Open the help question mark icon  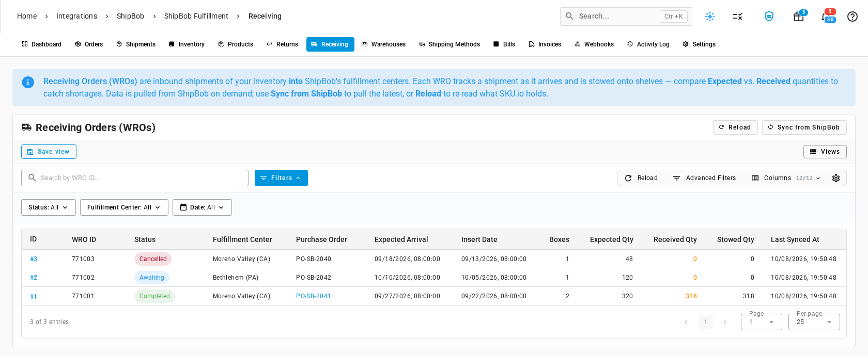tap(853, 17)
